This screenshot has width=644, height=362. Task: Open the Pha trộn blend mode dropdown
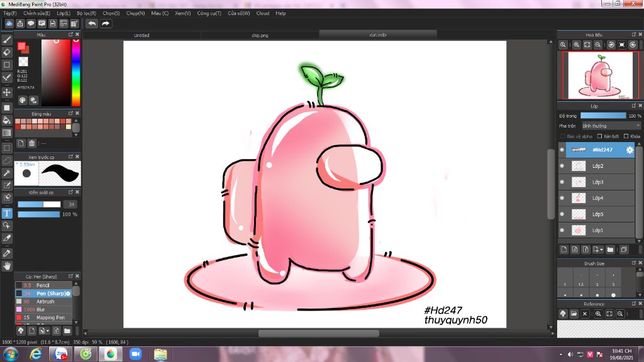coord(611,126)
